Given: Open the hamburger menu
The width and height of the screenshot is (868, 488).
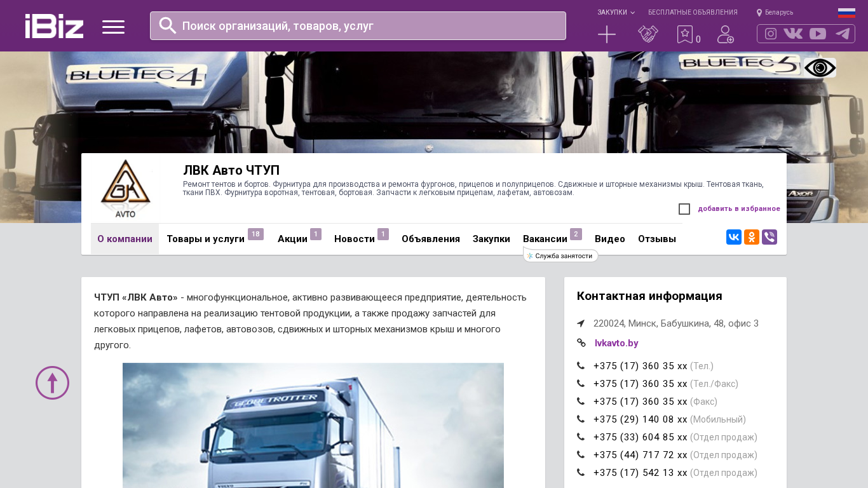Looking at the screenshot, I should [x=113, y=27].
